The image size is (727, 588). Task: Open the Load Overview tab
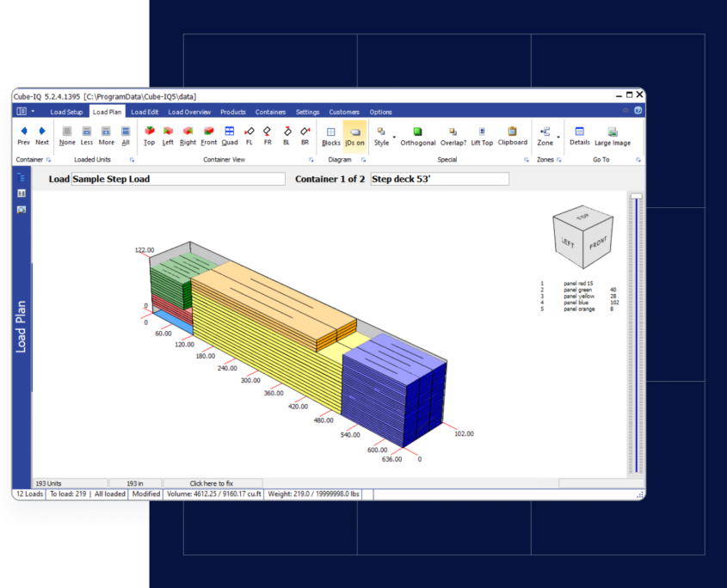pyautogui.click(x=189, y=112)
